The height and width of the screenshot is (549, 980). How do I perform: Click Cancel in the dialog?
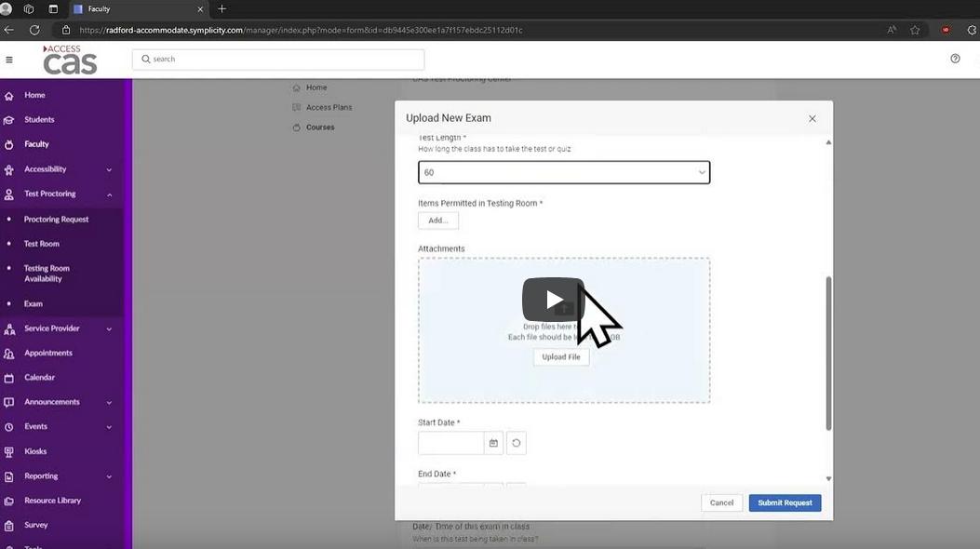[x=721, y=502]
